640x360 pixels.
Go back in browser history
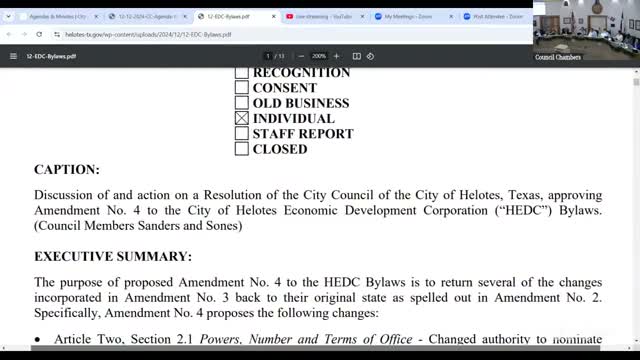9,34
